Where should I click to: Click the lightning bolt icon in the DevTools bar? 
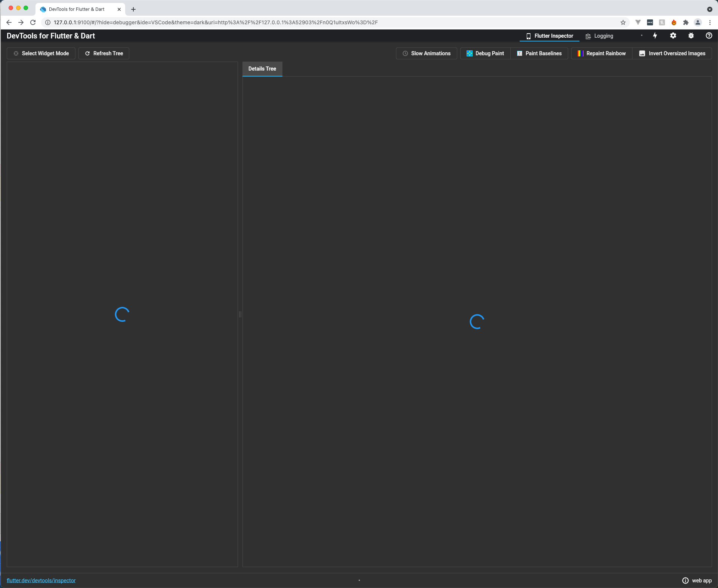[655, 35]
